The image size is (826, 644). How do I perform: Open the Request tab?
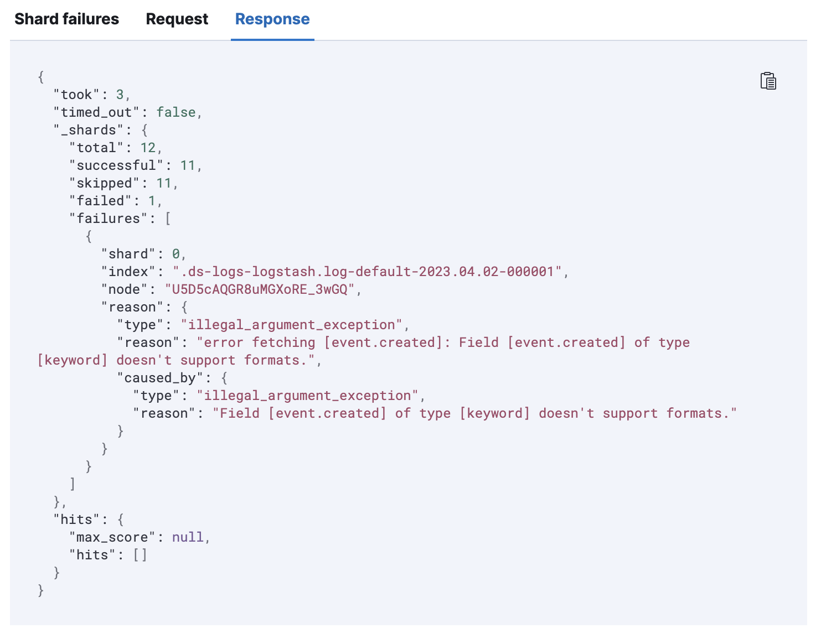pos(177,19)
